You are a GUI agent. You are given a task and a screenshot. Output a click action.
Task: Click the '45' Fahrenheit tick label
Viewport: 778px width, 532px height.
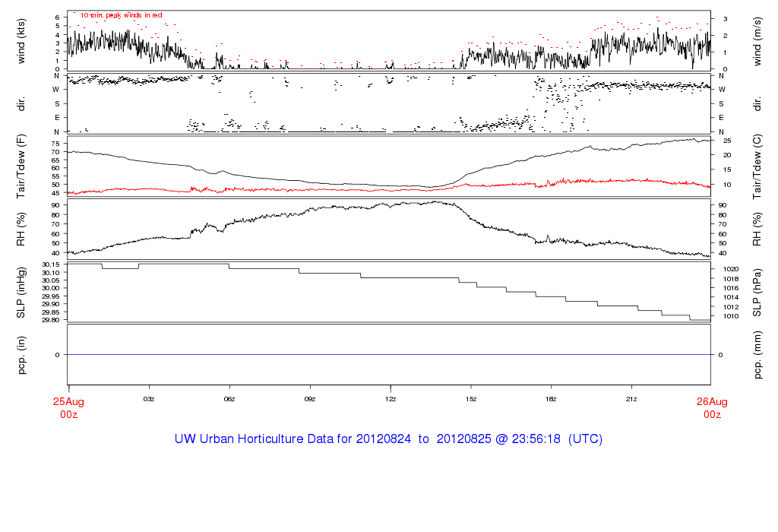[55, 192]
